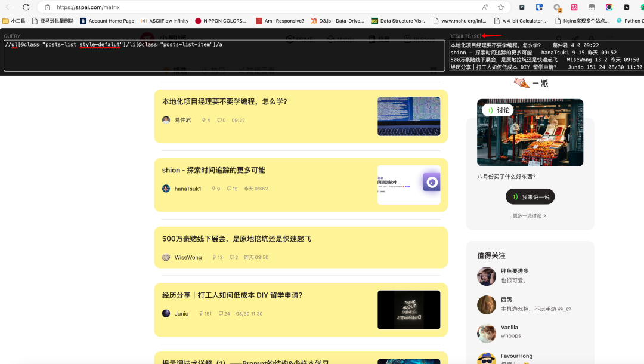Click the address bar URL sspai.com/matrix
The height and width of the screenshot is (364, 644).
click(x=88, y=7)
